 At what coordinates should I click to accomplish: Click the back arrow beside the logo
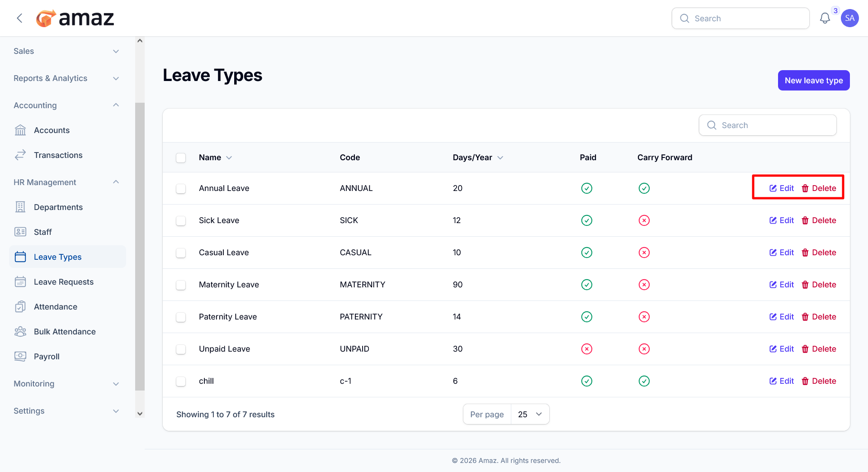[19, 18]
